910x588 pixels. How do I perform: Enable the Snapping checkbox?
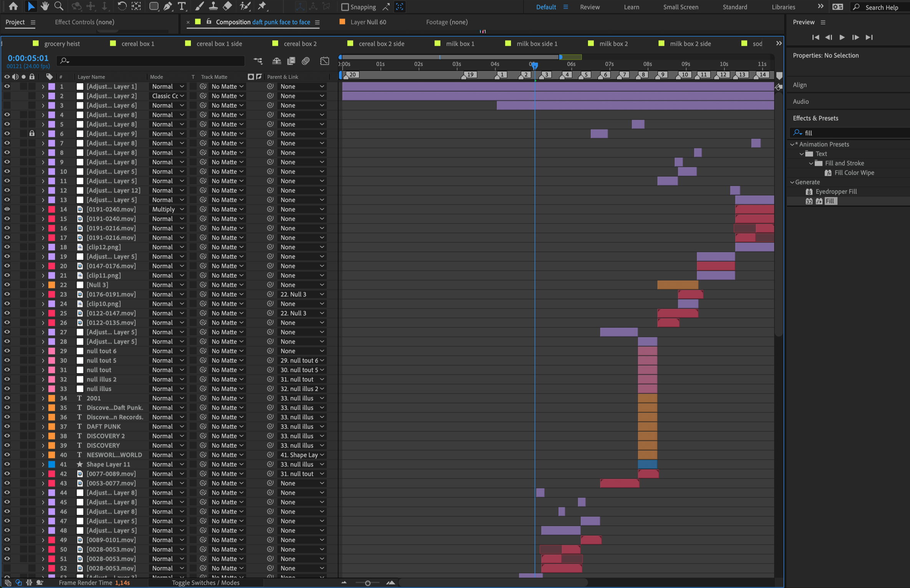coord(345,7)
